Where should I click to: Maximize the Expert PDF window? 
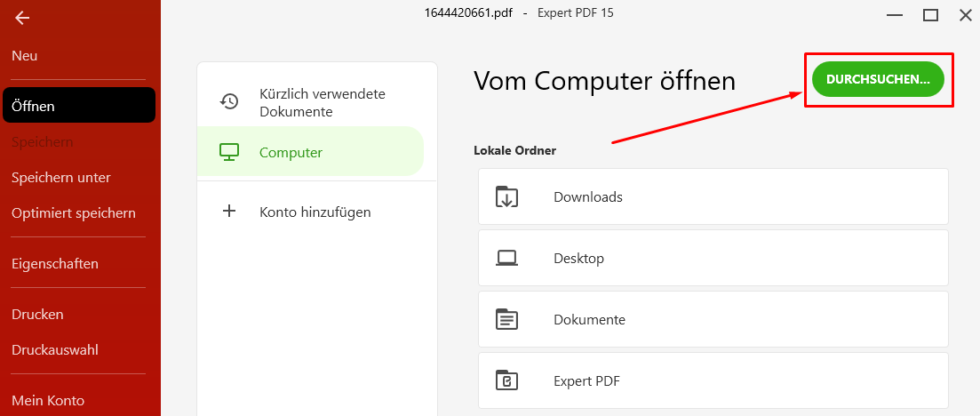coord(930,15)
